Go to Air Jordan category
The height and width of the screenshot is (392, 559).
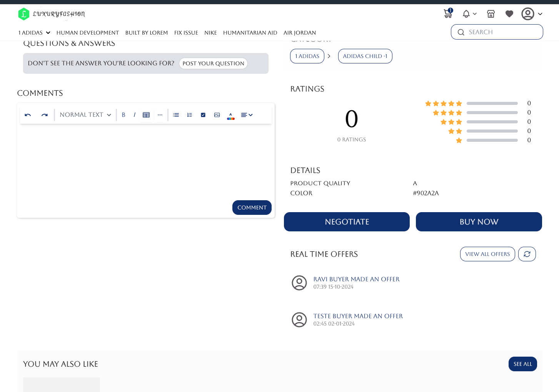click(300, 33)
